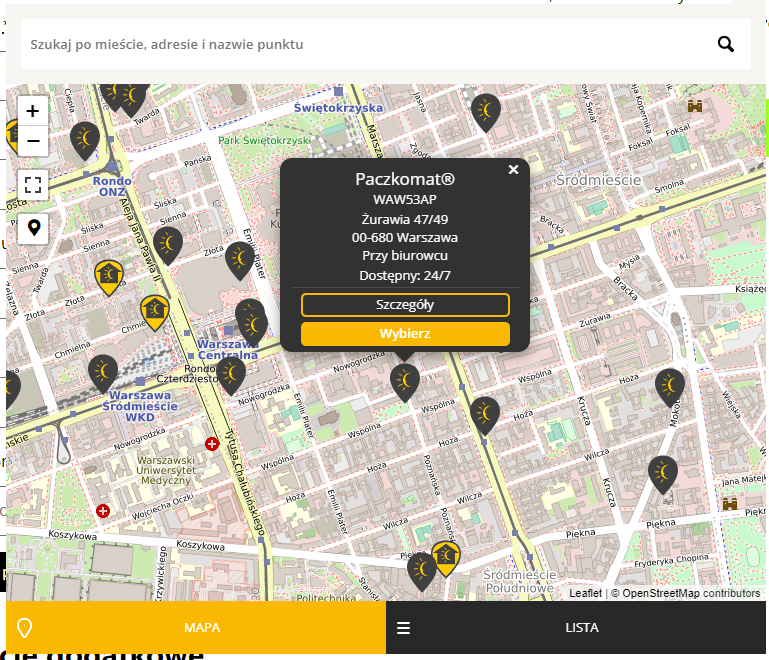
Task: Focus the city and address search field
Action: coord(363,44)
